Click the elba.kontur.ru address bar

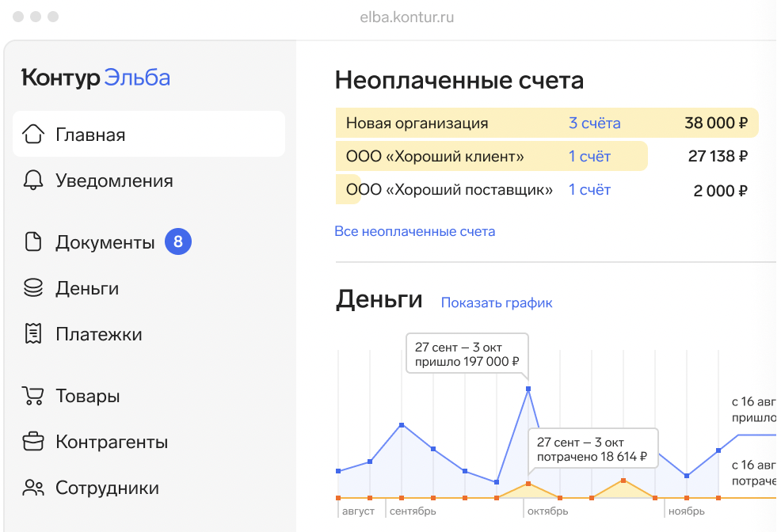[x=406, y=16]
